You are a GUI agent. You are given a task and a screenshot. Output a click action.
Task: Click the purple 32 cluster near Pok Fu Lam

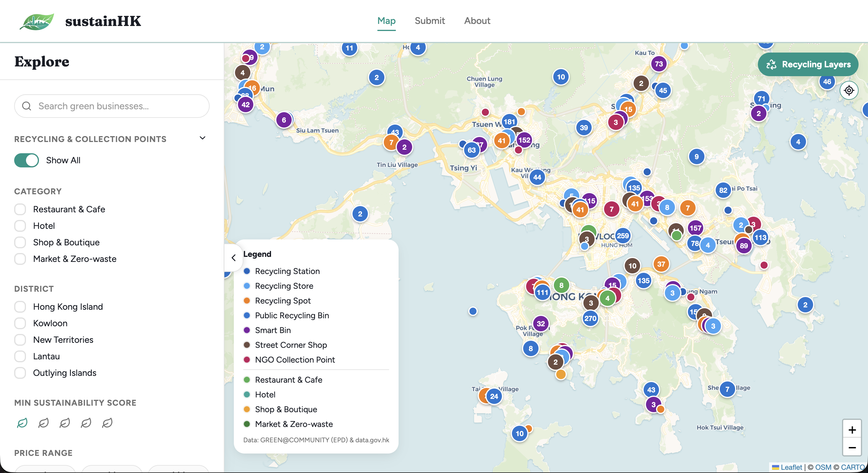pos(541,323)
